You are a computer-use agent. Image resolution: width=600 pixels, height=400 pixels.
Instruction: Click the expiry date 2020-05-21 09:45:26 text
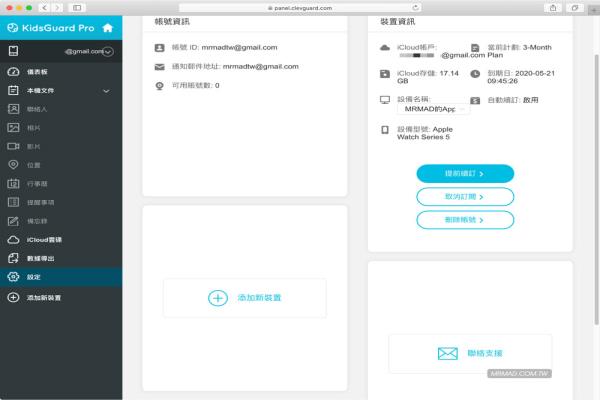click(x=521, y=77)
